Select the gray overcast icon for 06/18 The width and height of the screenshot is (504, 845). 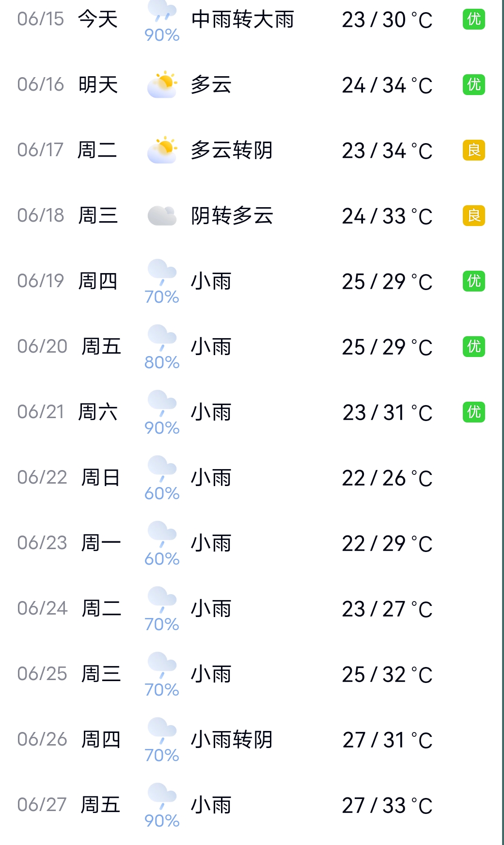point(162,216)
